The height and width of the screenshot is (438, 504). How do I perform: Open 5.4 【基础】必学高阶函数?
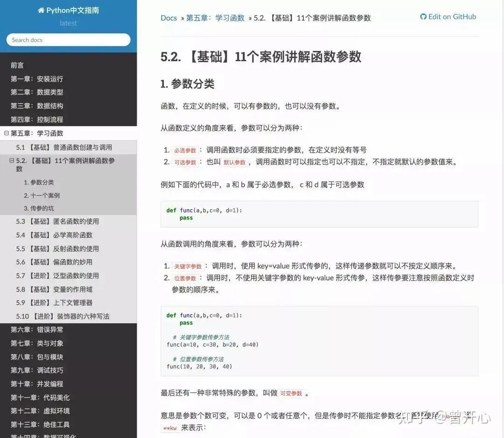[x=53, y=235]
